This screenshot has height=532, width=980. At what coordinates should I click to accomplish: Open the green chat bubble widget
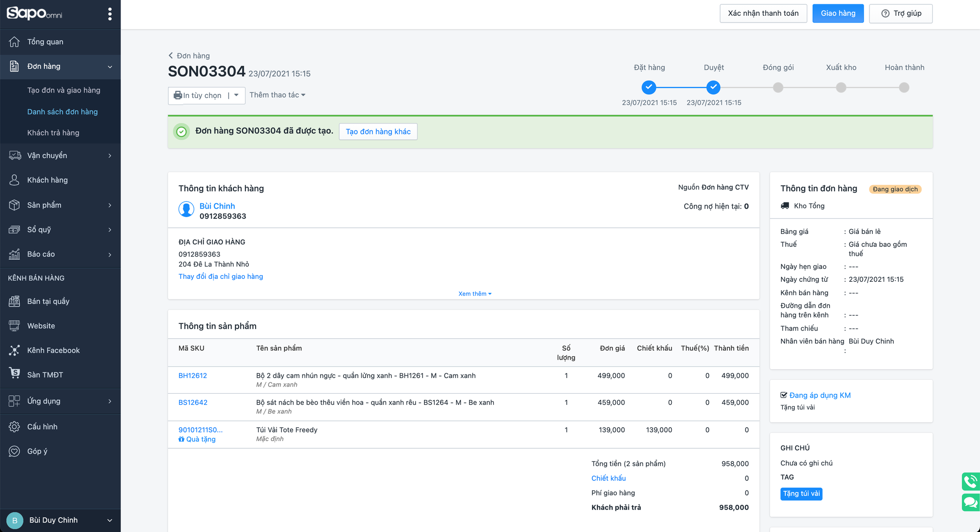point(970,502)
